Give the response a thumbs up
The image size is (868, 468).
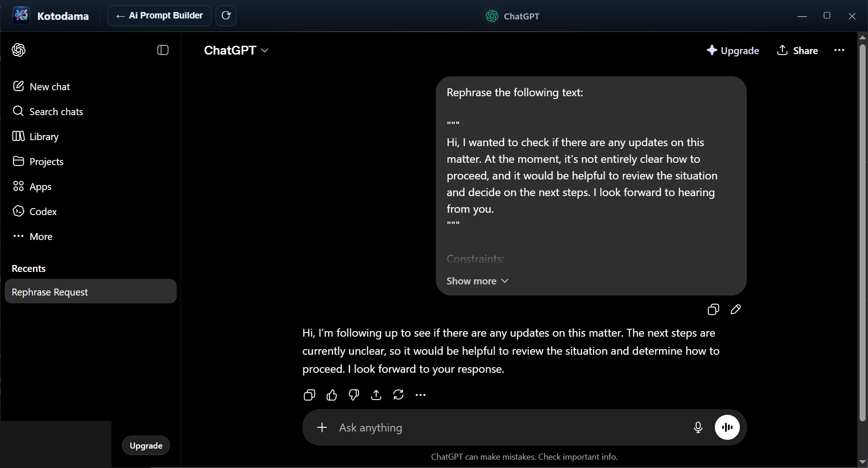(x=332, y=395)
